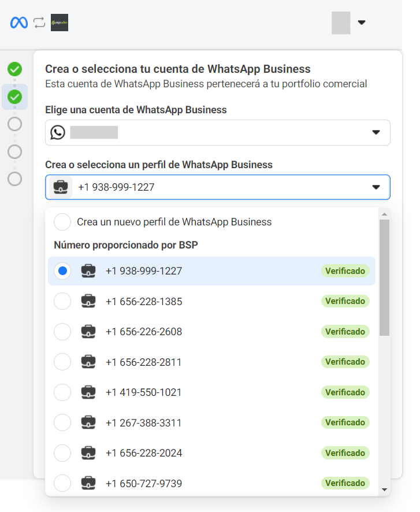This screenshot has width=420, height=512.
Task: Click the dropdown list scrollbar down arrow
Action: click(385, 489)
